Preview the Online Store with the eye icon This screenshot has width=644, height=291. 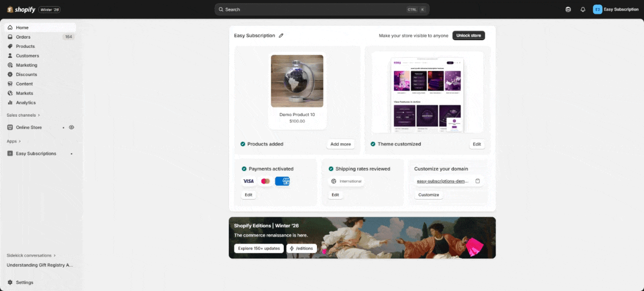[71, 127]
